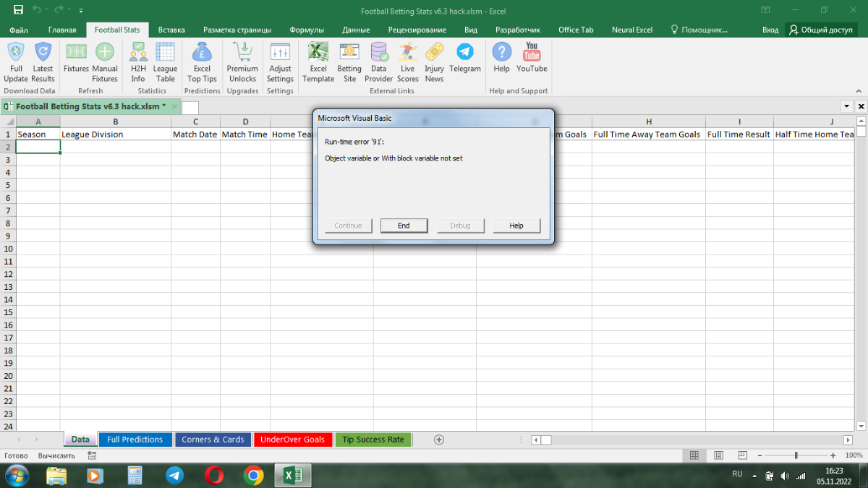868x488 pixels.
Task: Open the Injury News link
Action: (434, 63)
